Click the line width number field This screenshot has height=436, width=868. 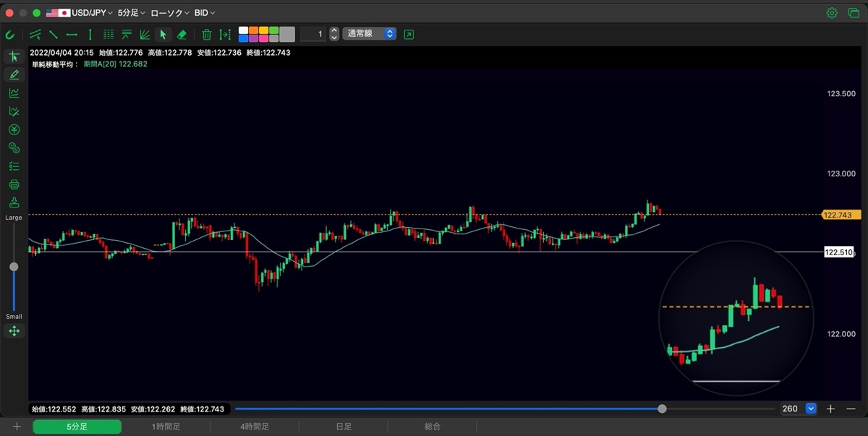click(x=313, y=34)
